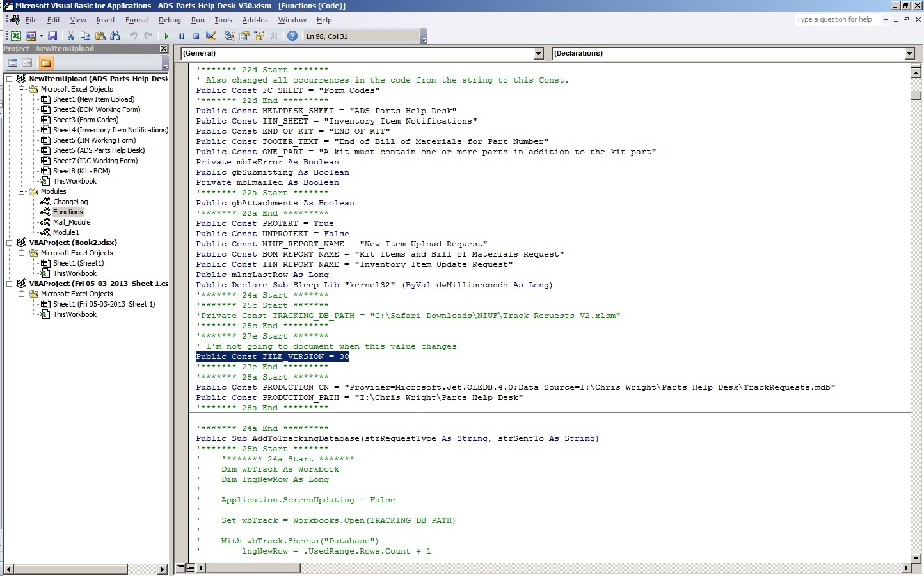The width and height of the screenshot is (924, 576).
Task: Open the (General) object dropdown
Action: click(x=538, y=54)
